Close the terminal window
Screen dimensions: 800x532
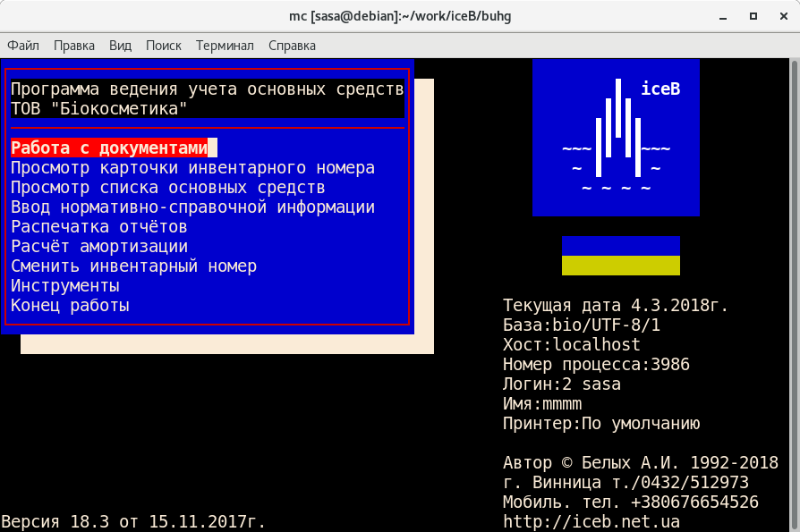(784, 16)
